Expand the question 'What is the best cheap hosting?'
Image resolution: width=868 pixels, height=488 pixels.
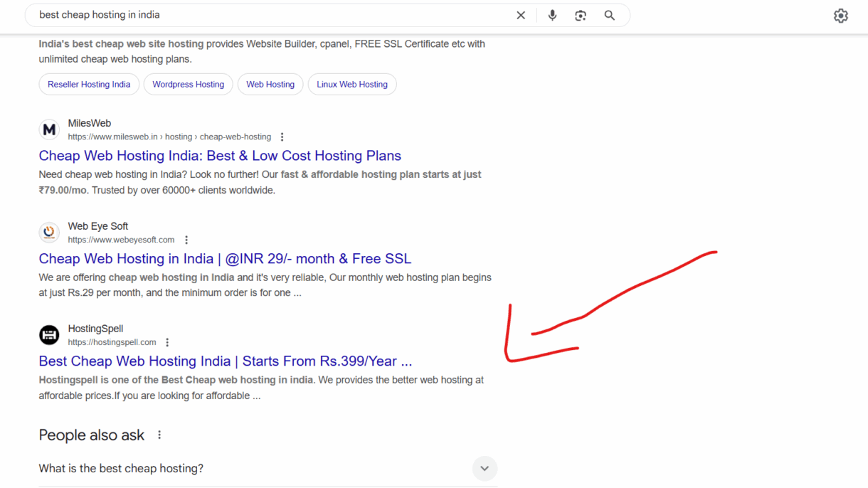[x=485, y=468]
